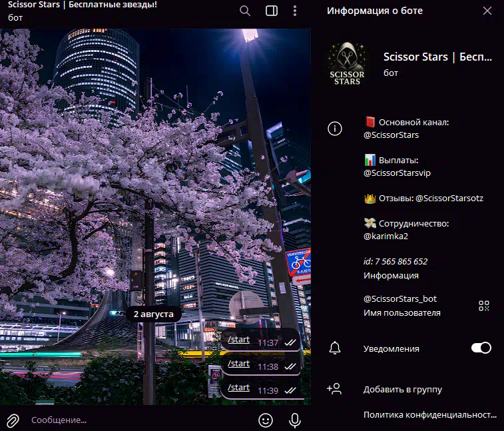This screenshot has width=504, height=431.
Task: Click the chat title Scissor Stars header
Action: click(83, 5)
